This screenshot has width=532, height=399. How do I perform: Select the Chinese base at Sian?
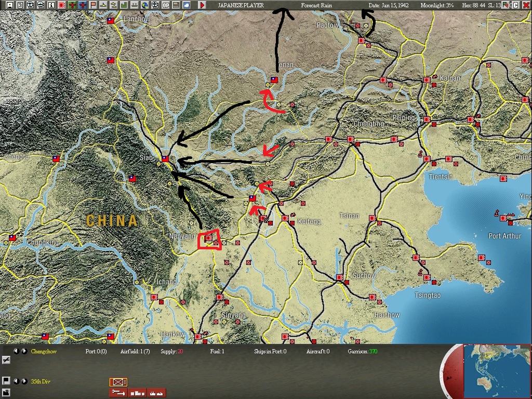click(165, 158)
